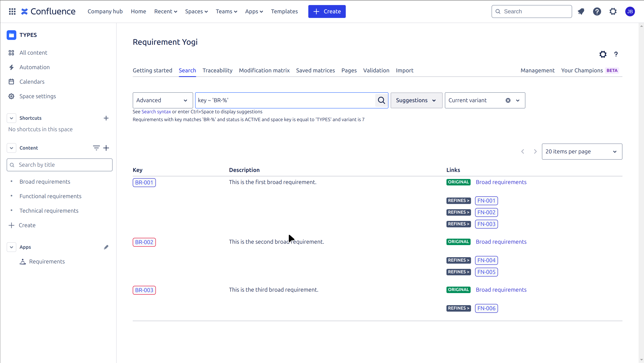Edit Apps with the pencil icon
The image size is (644, 363).
(106, 247)
